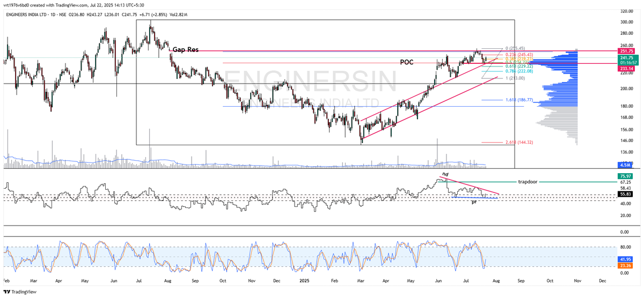644x298 pixels.
Task: Select Fibonacci level 0.786 (222.08) label
Action: [518, 71]
